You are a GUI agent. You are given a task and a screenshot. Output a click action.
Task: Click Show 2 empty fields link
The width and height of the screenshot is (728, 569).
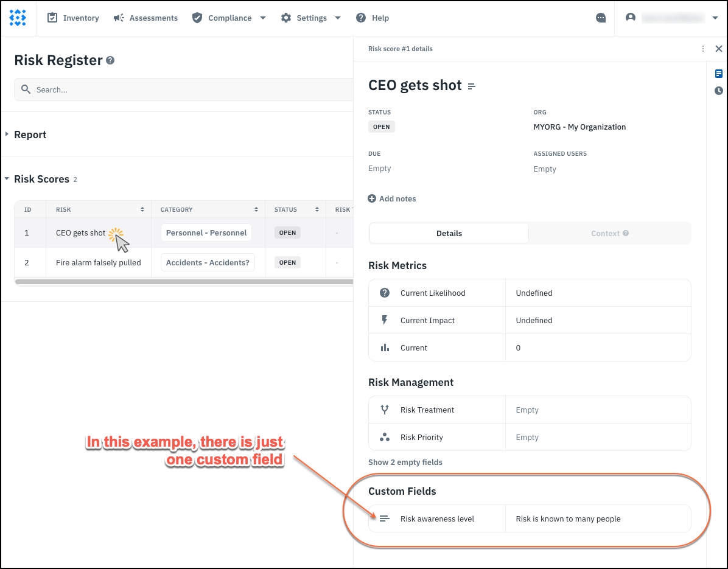click(x=405, y=462)
